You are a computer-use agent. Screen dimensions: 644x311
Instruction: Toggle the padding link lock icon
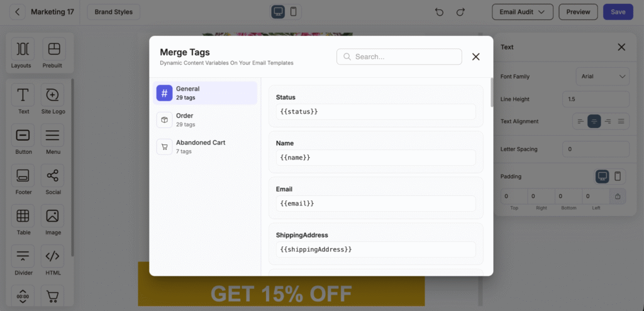pos(618,197)
